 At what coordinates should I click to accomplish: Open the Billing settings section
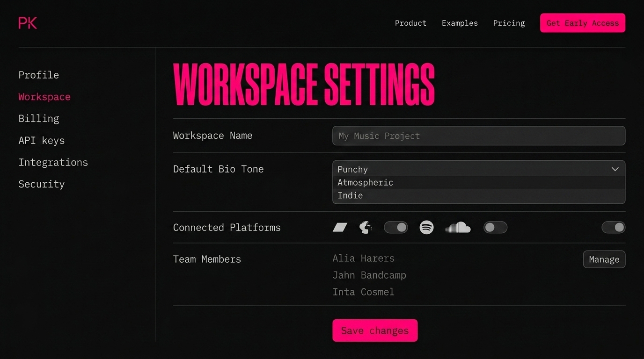point(39,119)
